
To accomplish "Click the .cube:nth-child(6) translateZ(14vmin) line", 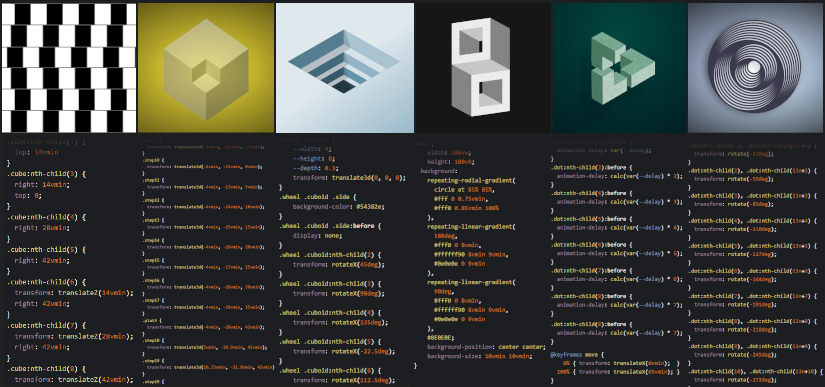I will click(x=74, y=293).
